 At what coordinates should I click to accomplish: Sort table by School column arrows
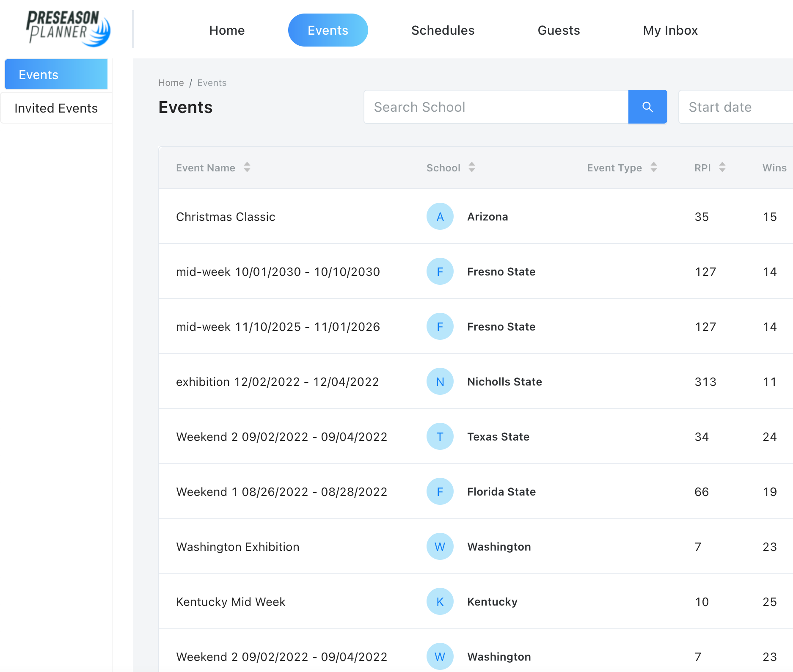(472, 168)
